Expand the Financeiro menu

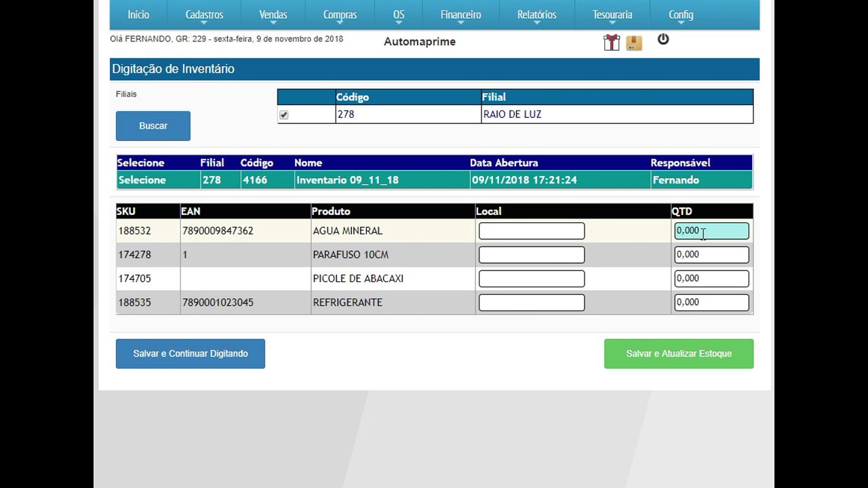pos(460,15)
